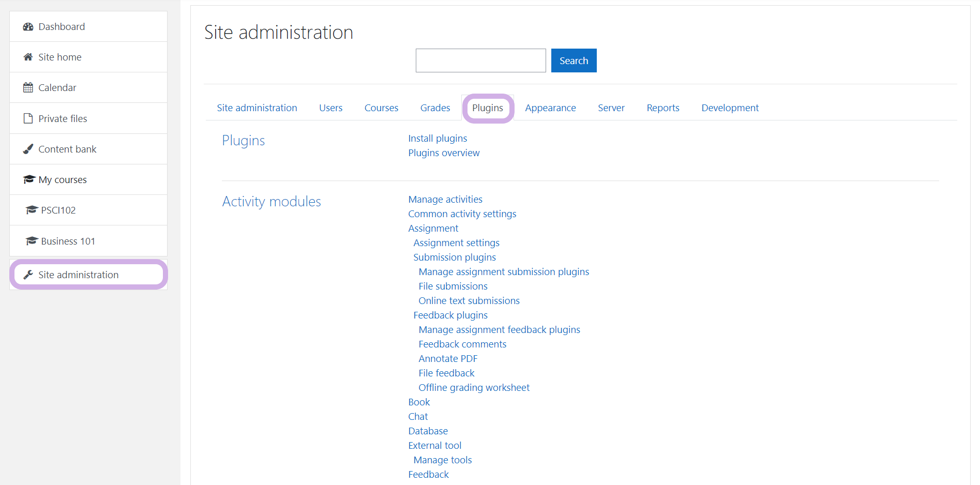Click the Site administration wrench icon
The height and width of the screenshot is (485, 980).
28,275
